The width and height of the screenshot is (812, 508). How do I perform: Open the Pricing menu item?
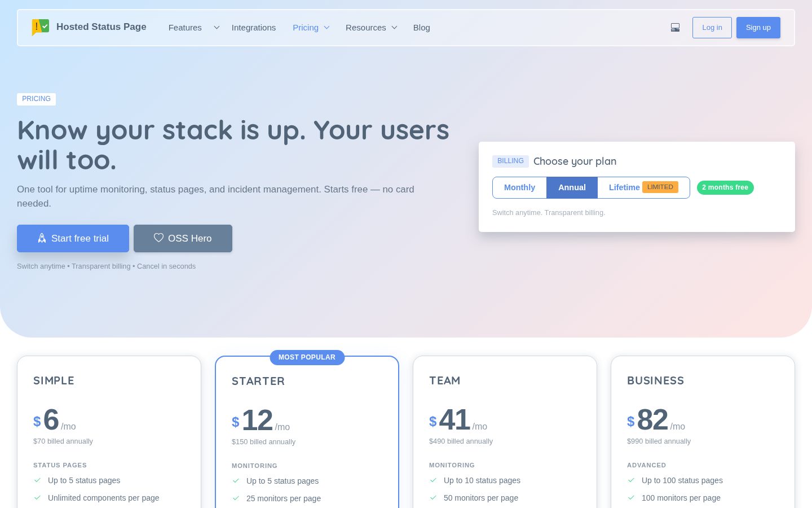pos(306,28)
